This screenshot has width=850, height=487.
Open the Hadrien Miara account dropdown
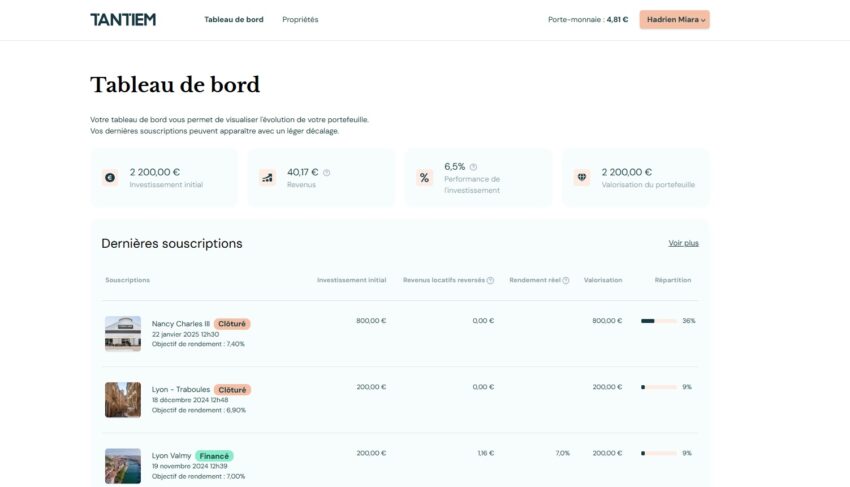(x=674, y=19)
